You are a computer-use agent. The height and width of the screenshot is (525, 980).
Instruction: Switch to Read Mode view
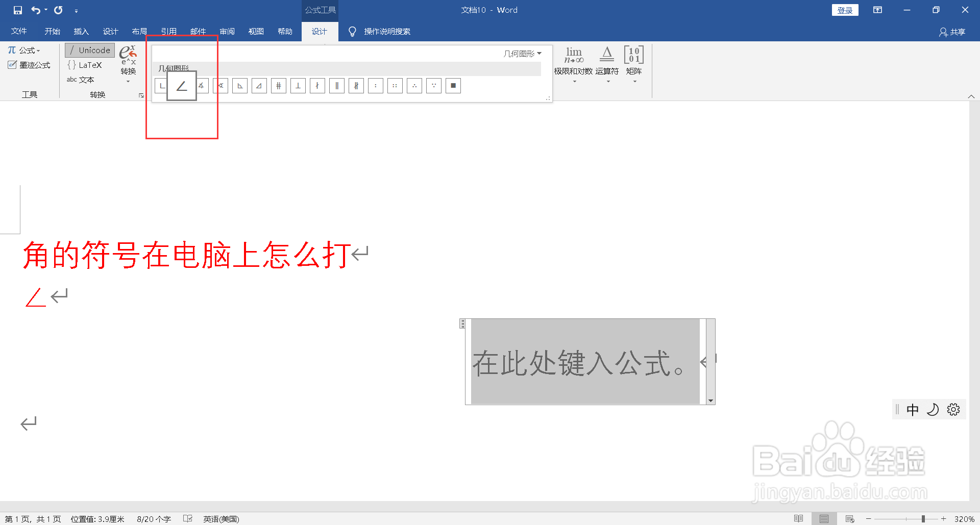tap(799, 518)
